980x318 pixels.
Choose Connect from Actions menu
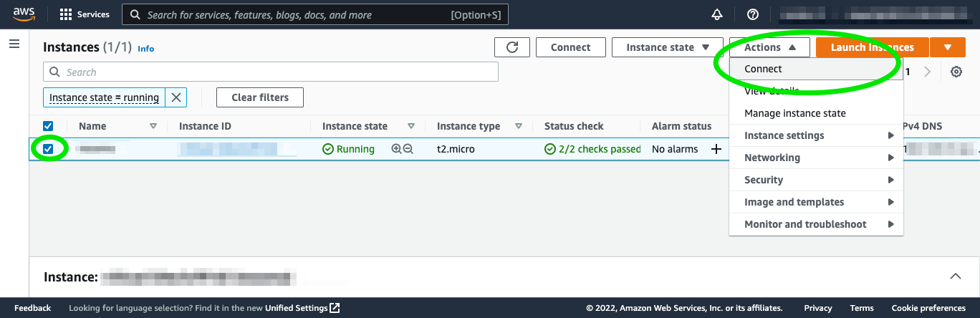[x=816, y=69]
